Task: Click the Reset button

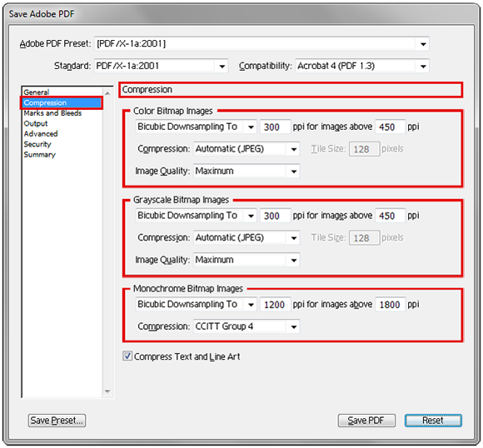Action: click(433, 421)
